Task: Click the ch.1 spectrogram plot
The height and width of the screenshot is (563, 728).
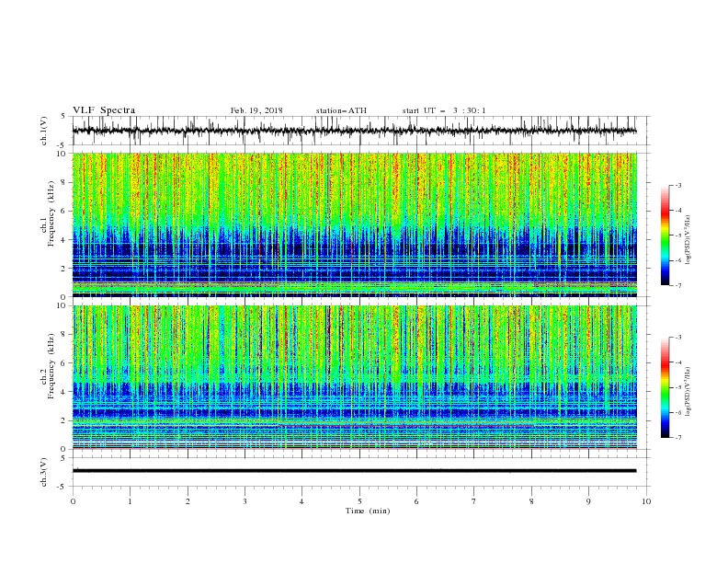Action: [355, 224]
